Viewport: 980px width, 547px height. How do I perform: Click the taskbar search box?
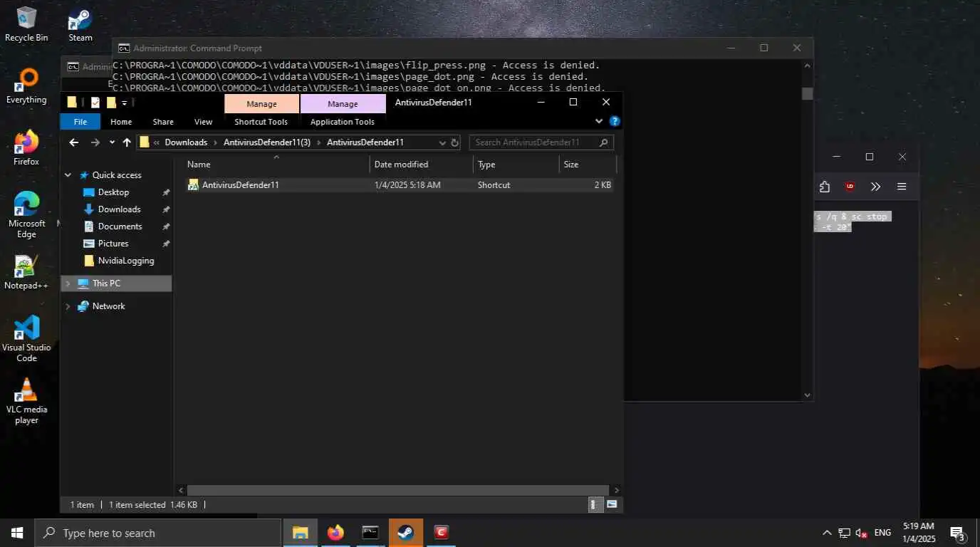(158, 533)
